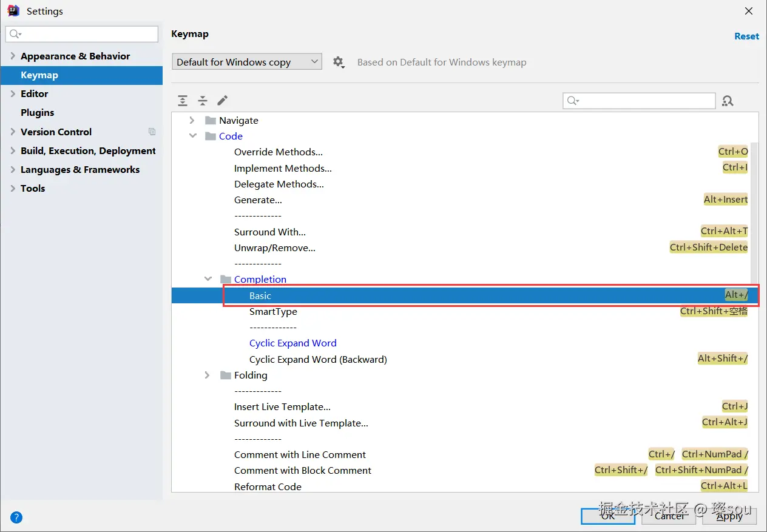767x532 pixels.
Task: Focus the settings search field
Action: point(82,34)
